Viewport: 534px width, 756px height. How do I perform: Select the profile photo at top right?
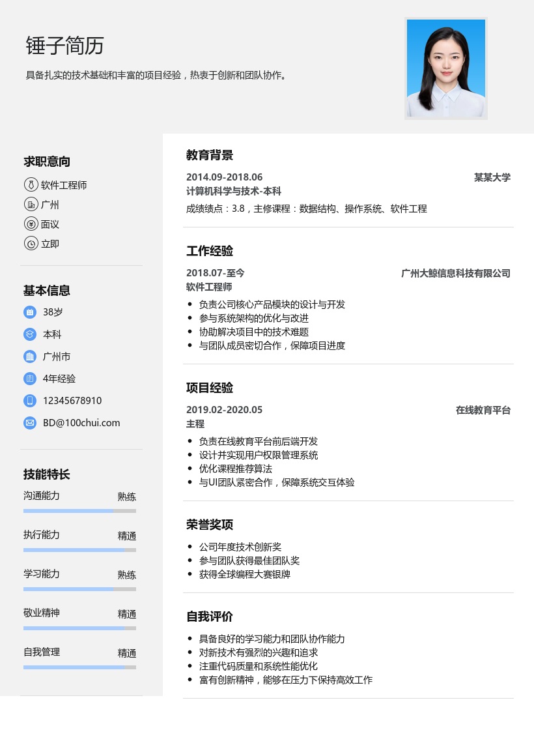pyautogui.click(x=445, y=68)
